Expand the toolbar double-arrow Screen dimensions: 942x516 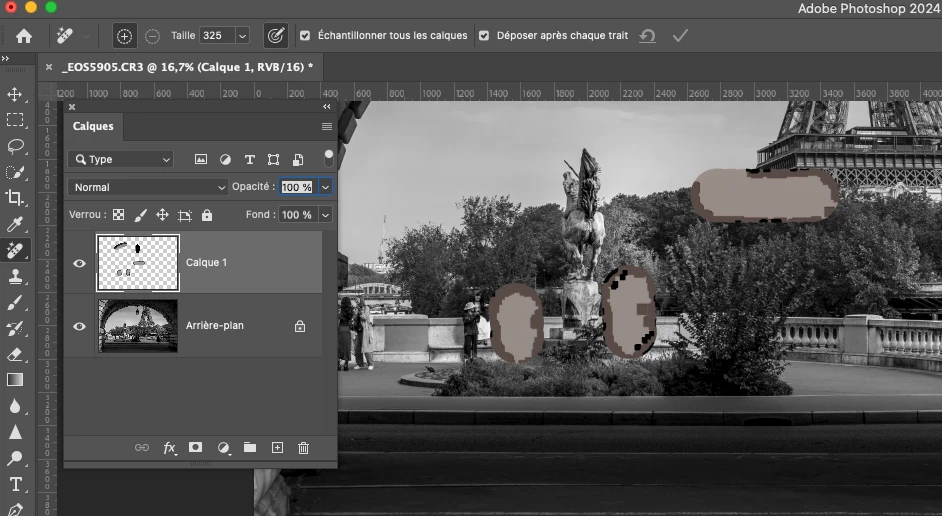(5, 58)
